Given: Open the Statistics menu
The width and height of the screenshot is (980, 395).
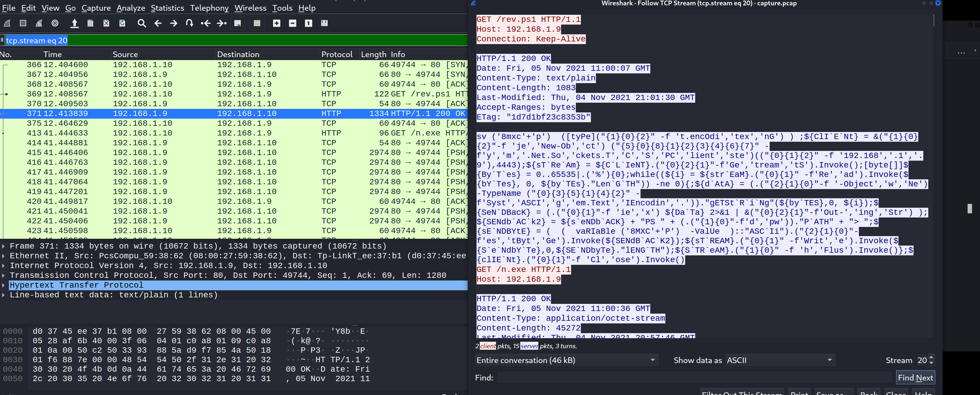Looking at the screenshot, I should [x=167, y=8].
